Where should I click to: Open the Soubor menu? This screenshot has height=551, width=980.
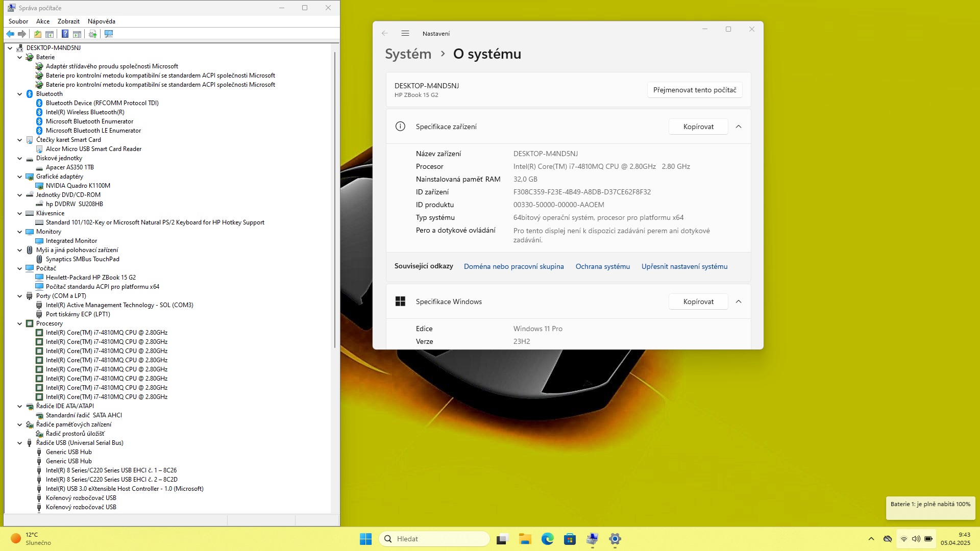(18, 21)
